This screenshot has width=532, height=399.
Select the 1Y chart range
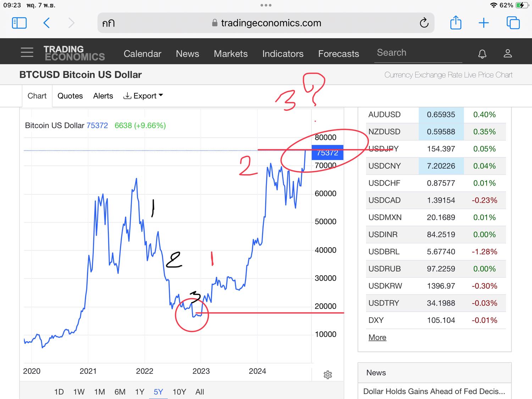(x=139, y=392)
